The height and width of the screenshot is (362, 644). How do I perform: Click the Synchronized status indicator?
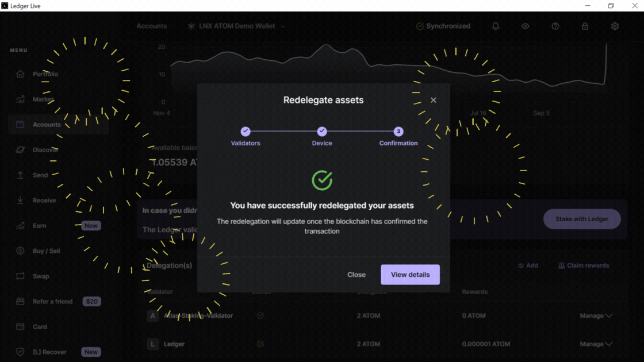click(x=443, y=26)
